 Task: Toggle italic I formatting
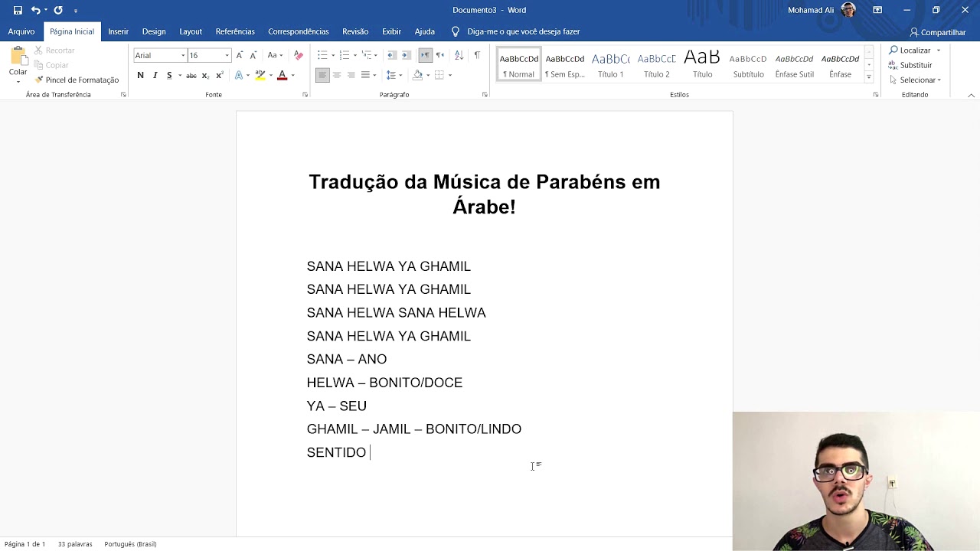(x=155, y=75)
